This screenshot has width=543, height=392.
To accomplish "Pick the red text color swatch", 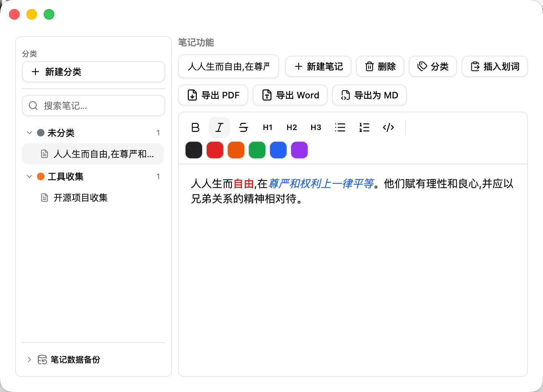I will coord(215,150).
